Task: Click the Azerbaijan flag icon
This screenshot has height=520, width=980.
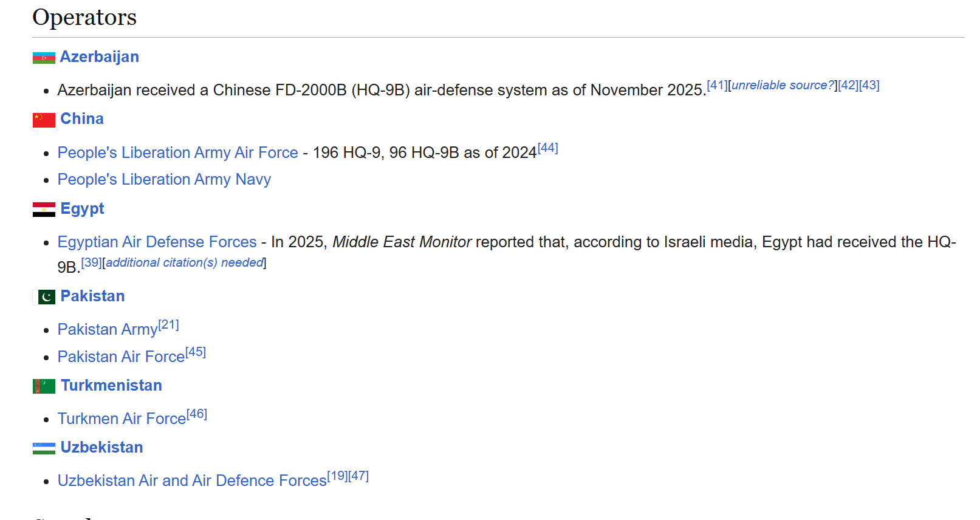Action: click(x=44, y=58)
